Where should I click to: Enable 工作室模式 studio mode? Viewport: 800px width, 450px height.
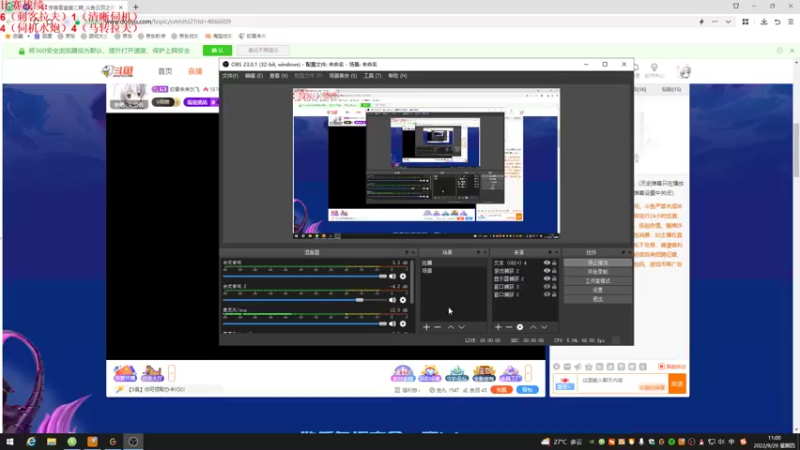(597, 281)
